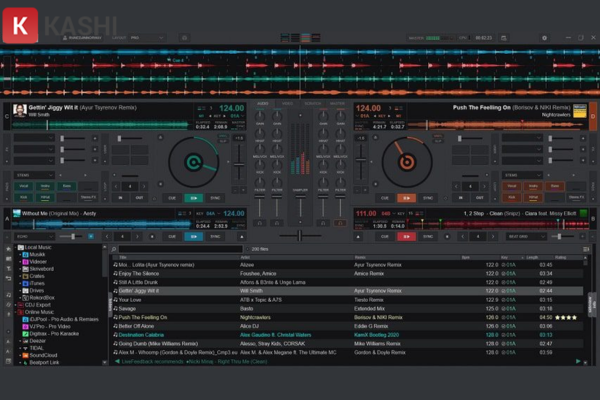600x400 pixels.
Task: Toggle the HiHat stem pad on deck C
Action: click(45, 198)
